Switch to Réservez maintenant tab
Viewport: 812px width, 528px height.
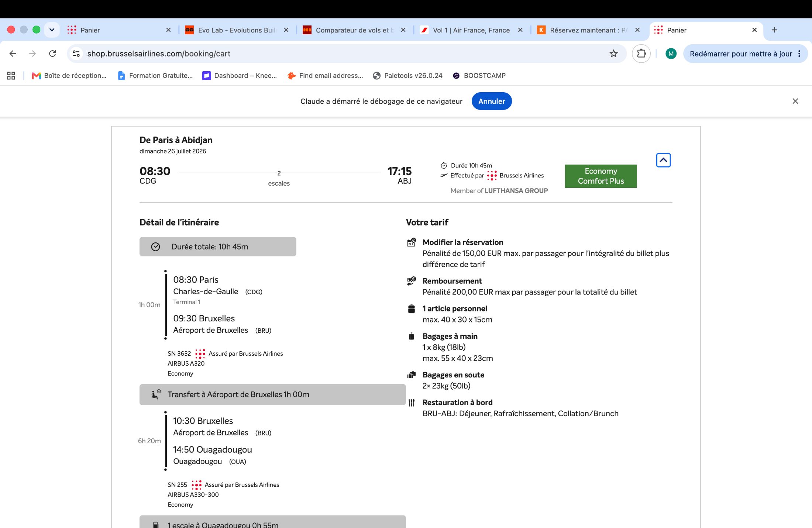[588, 30]
